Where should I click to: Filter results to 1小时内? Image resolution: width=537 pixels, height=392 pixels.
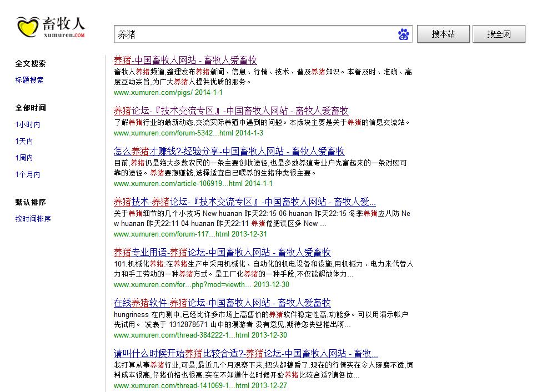click(x=28, y=124)
